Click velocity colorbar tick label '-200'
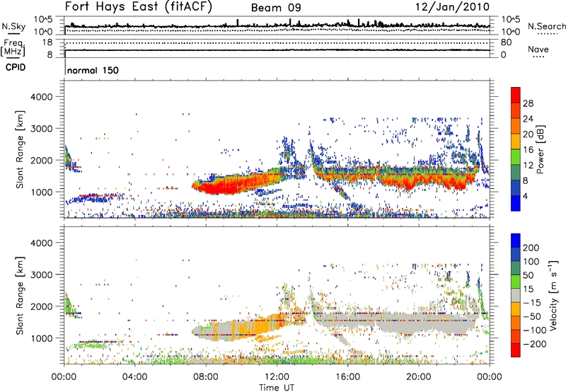The height and width of the screenshot is (392, 566). (535, 344)
